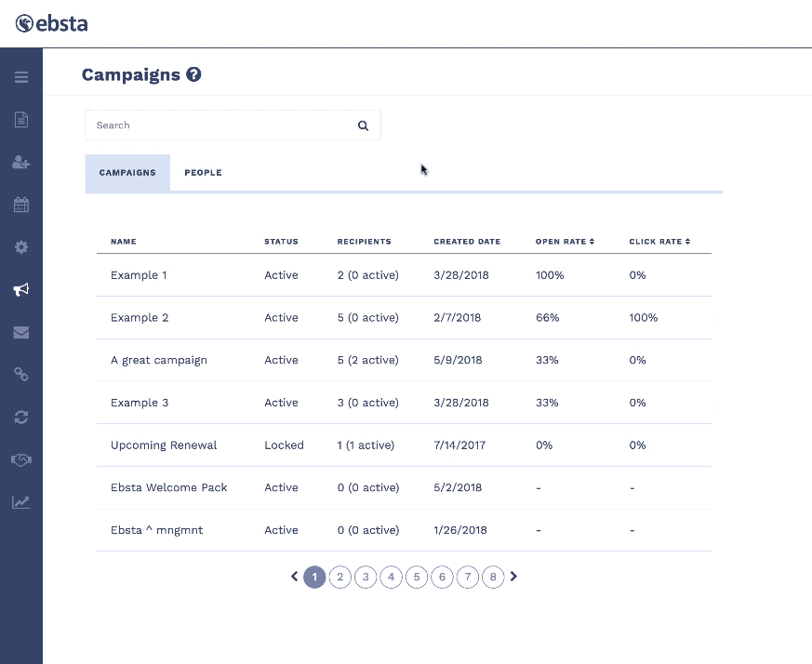Open the line chart analytics icon
812x664 pixels.
20,502
